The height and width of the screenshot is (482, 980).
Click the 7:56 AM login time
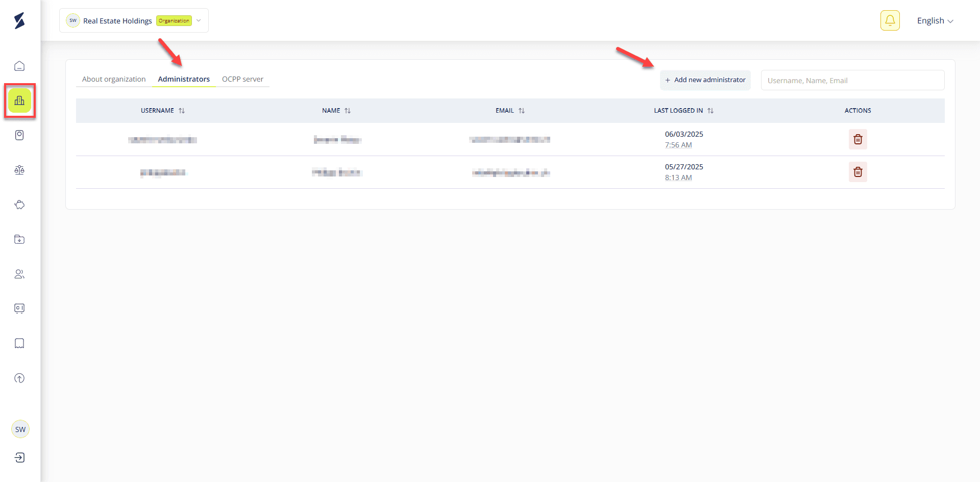point(678,145)
